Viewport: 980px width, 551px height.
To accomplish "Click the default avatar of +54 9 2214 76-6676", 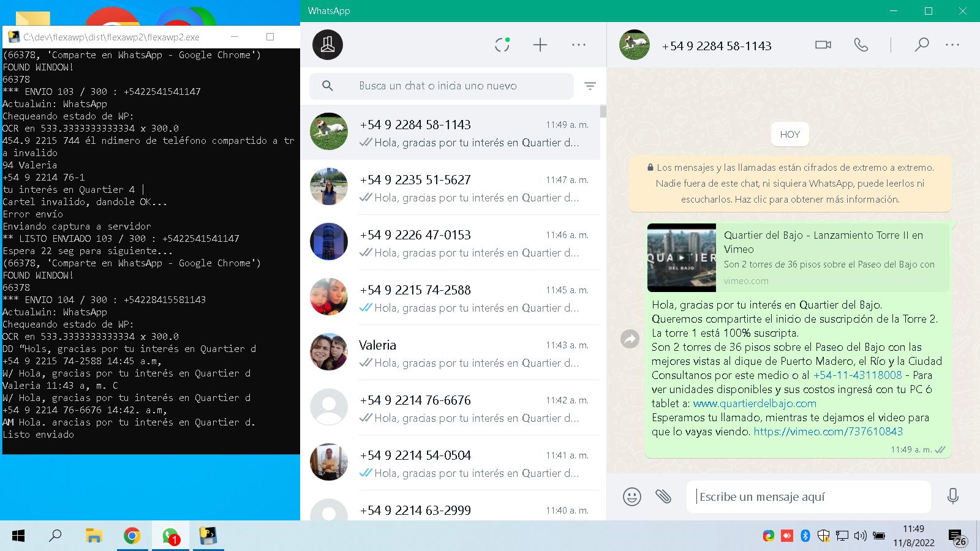I will click(329, 407).
